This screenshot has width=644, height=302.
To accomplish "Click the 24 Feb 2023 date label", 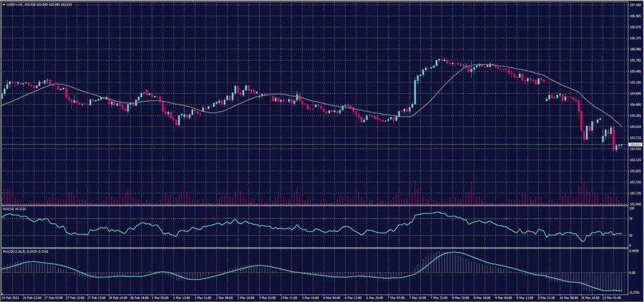I will 9,298.
